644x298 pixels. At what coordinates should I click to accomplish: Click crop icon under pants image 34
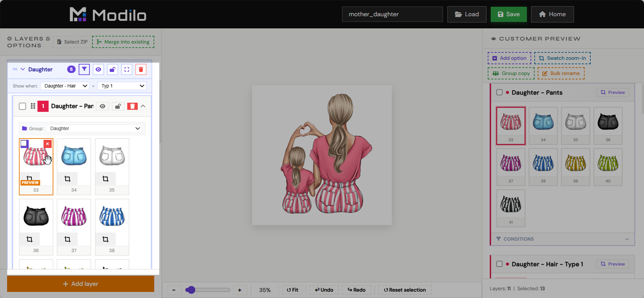click(68, 179)
